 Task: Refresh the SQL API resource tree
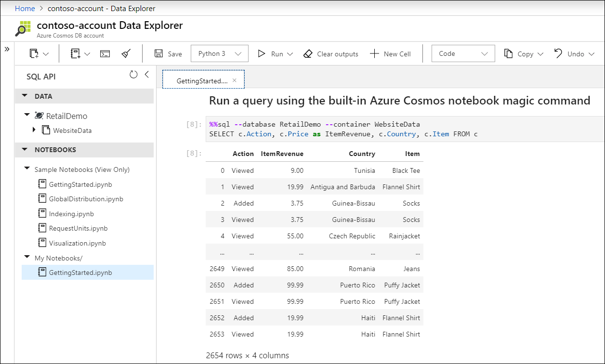[133, 74]
